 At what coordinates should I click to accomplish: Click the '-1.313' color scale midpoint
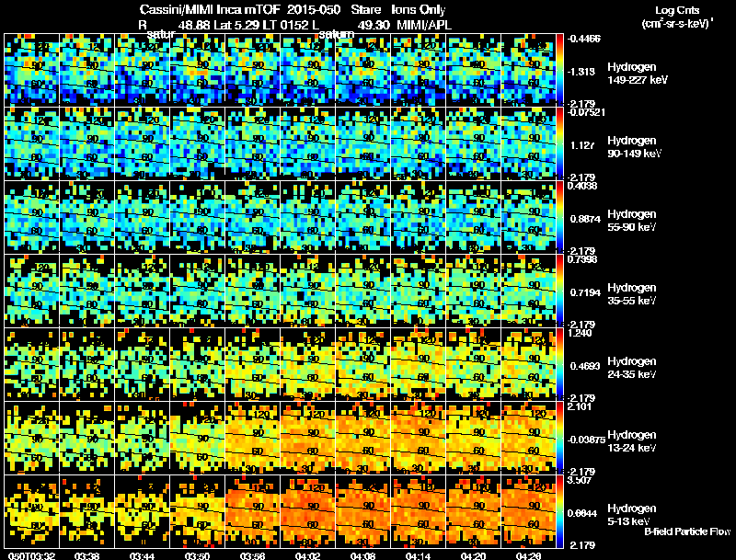tap(581, 72)
